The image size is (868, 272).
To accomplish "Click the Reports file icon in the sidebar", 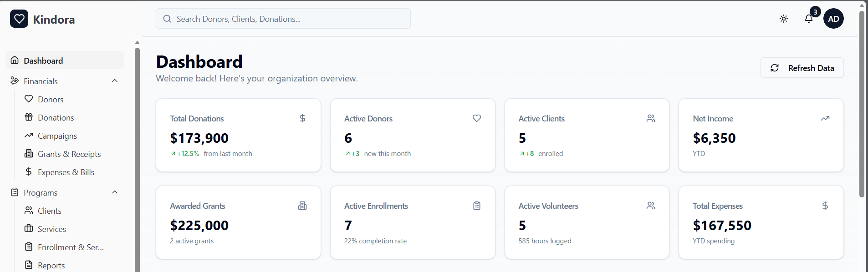I will pyautogui.click(x=29, y=265).
